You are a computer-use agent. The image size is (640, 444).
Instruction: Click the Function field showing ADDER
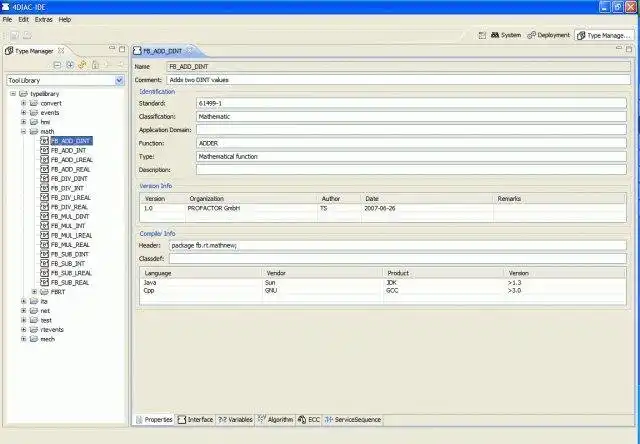[411, 143]
